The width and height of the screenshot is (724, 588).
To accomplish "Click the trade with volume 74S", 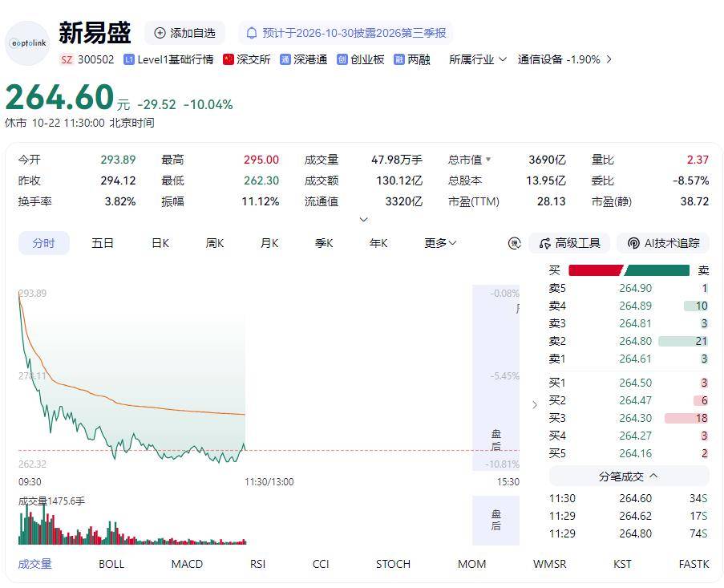I will (629, 533).
